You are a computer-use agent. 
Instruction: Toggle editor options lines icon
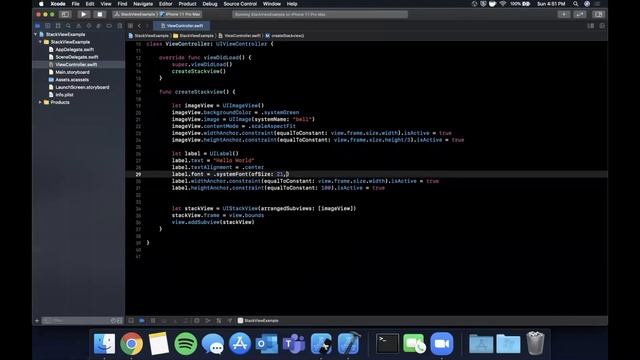(x=591, y=26)
